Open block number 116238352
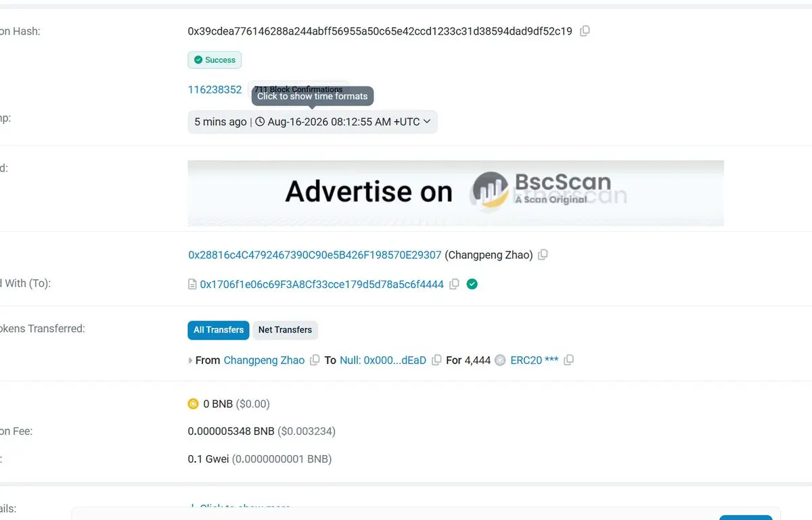 click(x=215, y=90)
